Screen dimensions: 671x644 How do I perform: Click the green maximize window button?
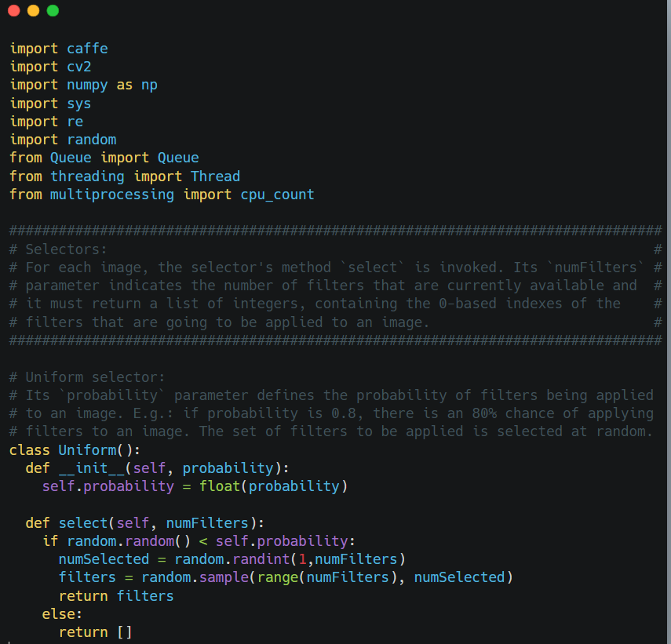(x=53, y=11)
